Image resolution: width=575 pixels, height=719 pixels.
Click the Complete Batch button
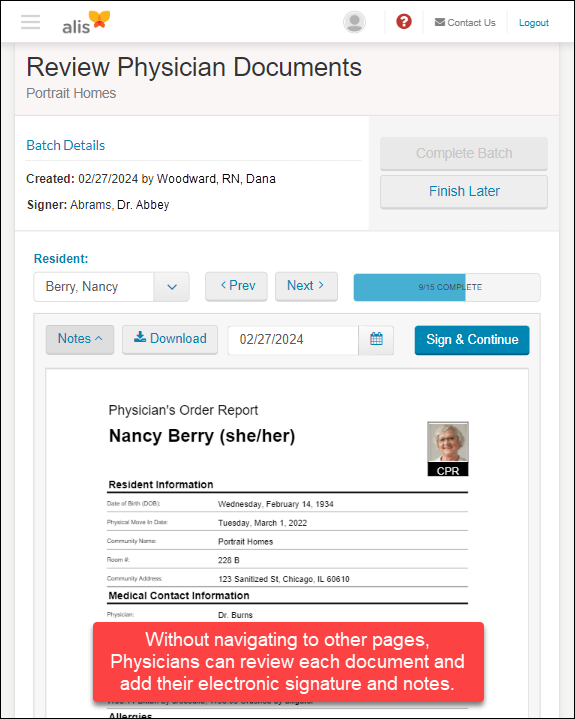464,154
